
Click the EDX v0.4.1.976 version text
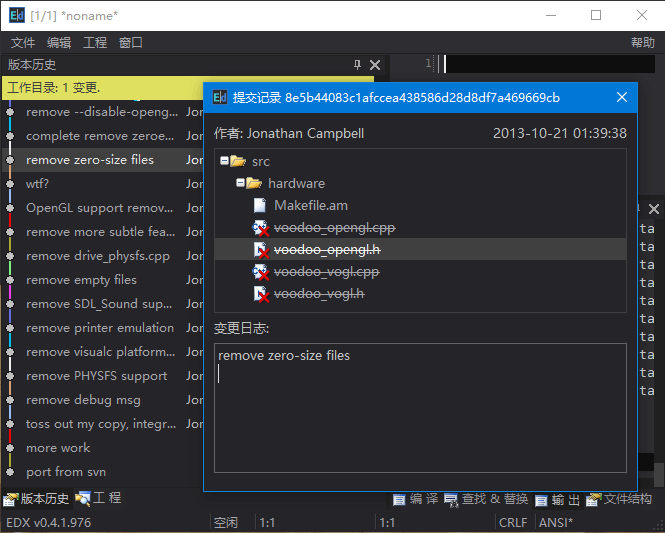(x=48, y=523)
